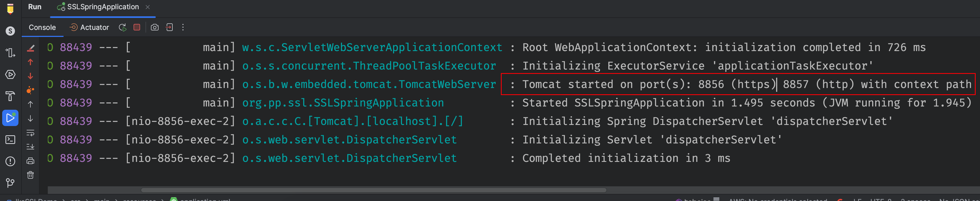The height and width of the screenshot is (201, 980).
Task: Click the horizontal console scrollbar thumb
Action: tap(374, 190)
